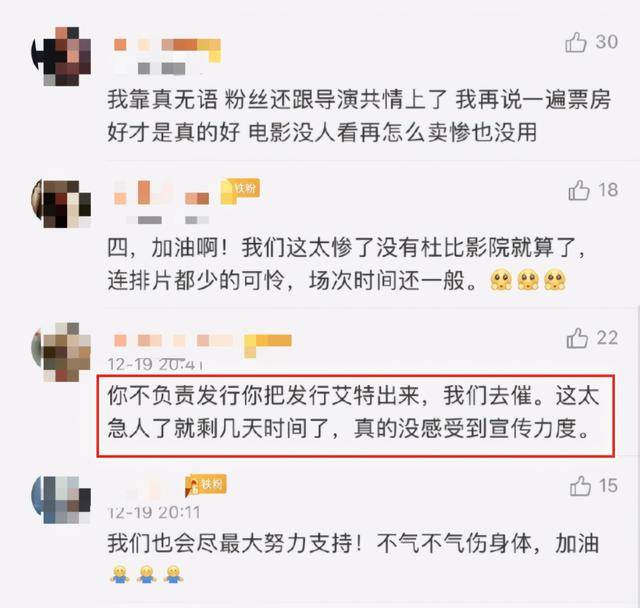Tap thumbs-up icon beside count 15
Viewport: 640px width, 608px height.
click(580, 486)
